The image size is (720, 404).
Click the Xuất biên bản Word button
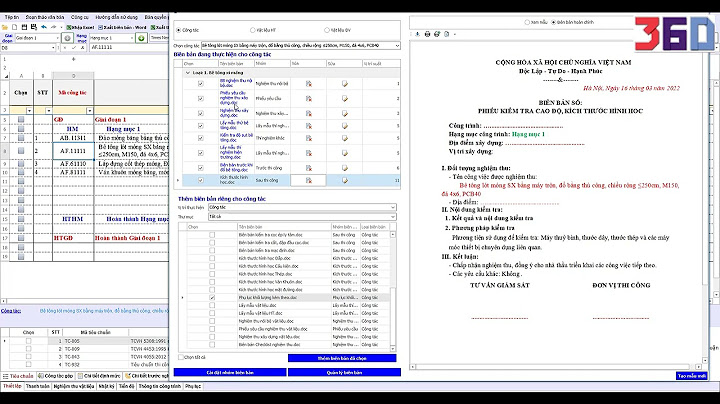122,28
